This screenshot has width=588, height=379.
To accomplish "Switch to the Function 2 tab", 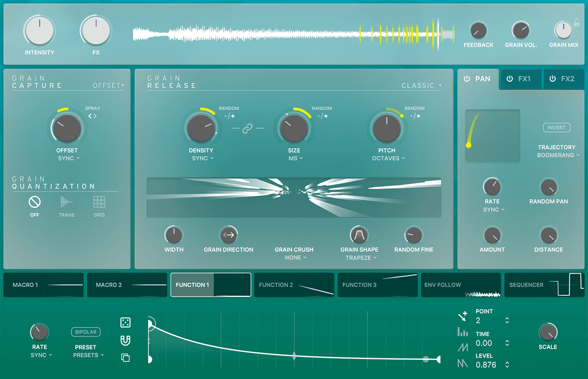I will (x=294, y=285).
